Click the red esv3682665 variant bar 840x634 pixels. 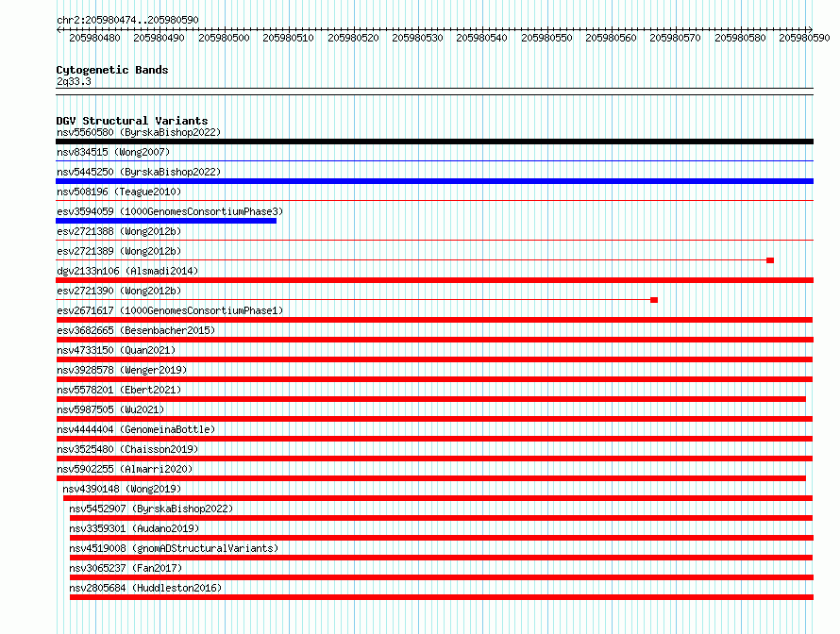point(434,340)
